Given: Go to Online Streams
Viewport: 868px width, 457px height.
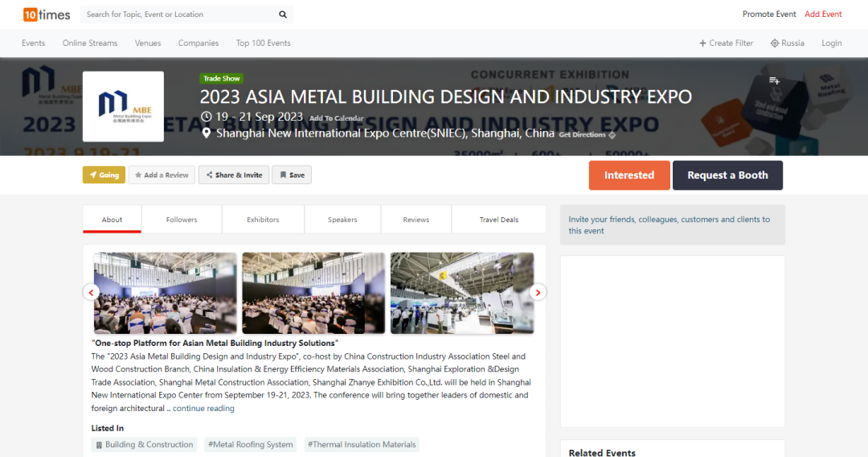Looking at the screenshot, I should click(90, 43).
